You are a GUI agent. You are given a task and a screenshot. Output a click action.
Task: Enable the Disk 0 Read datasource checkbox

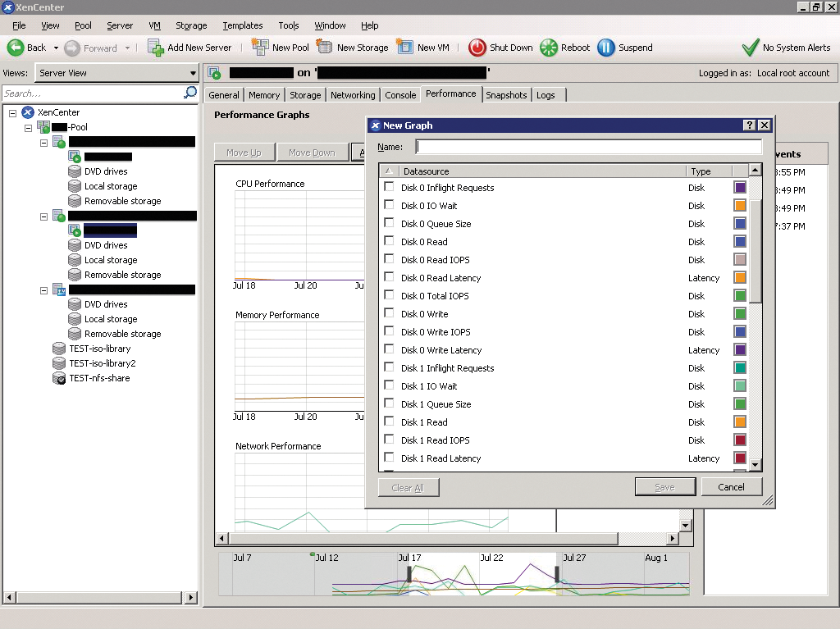(388, 242)
